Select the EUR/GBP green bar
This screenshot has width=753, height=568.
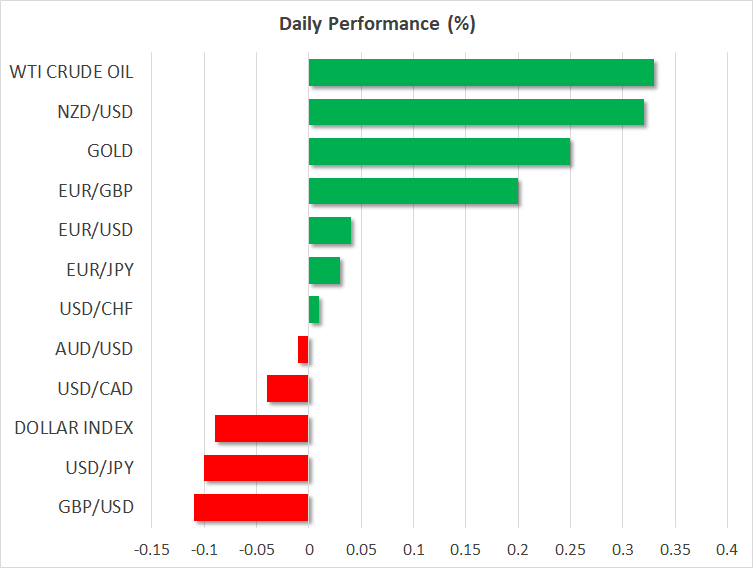(x=413, y=191)
